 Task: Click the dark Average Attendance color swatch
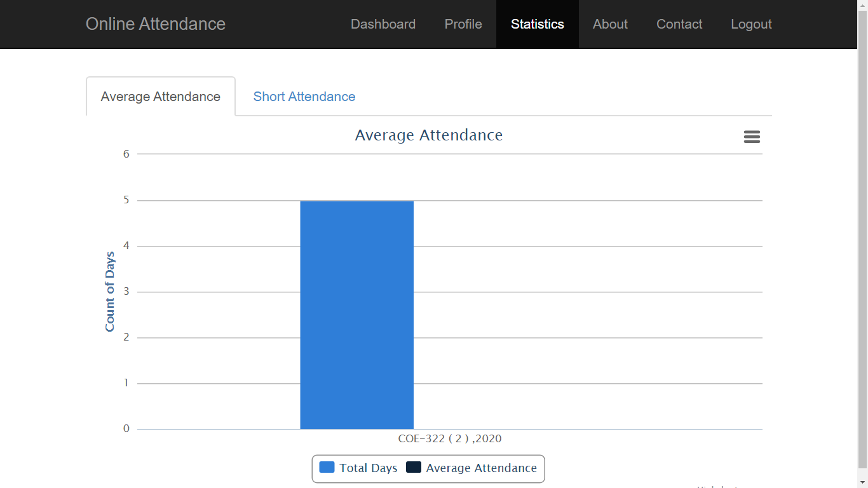pyautogui.click(x=412, y=468)
